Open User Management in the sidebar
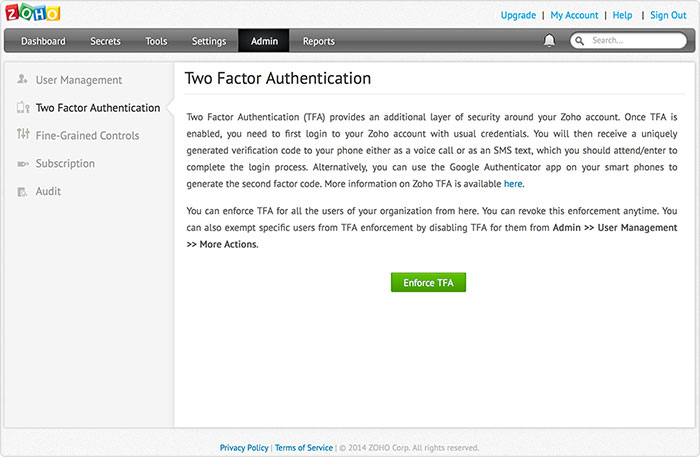700x459 pixels. pos(79,80)
